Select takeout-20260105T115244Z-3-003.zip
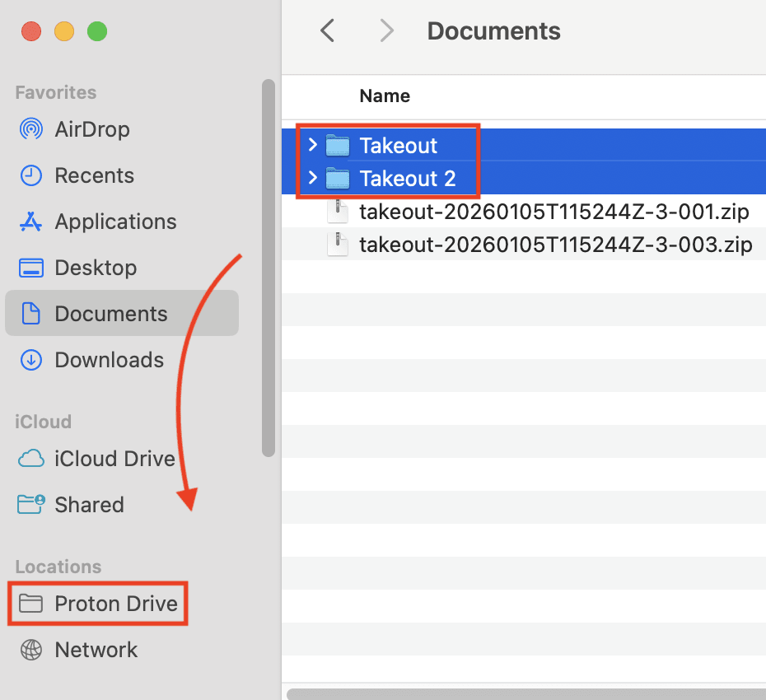Screen dimensions: 766x700 [553, 245]
